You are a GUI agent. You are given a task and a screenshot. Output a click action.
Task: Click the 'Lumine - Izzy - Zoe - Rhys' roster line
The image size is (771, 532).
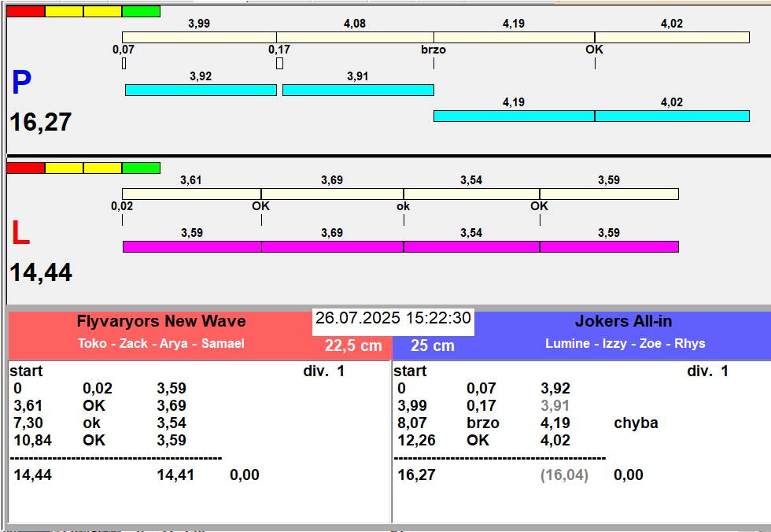[x=625, y=343]
